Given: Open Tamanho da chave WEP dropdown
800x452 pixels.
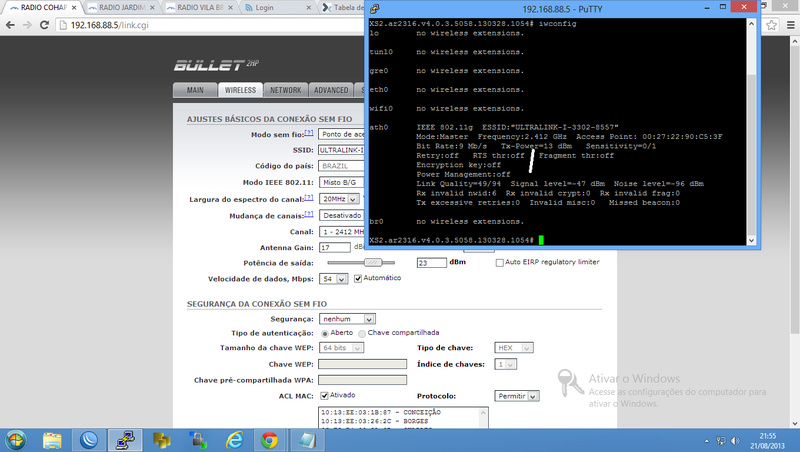Looking at the screenshot, I should (x=341, y=348).
